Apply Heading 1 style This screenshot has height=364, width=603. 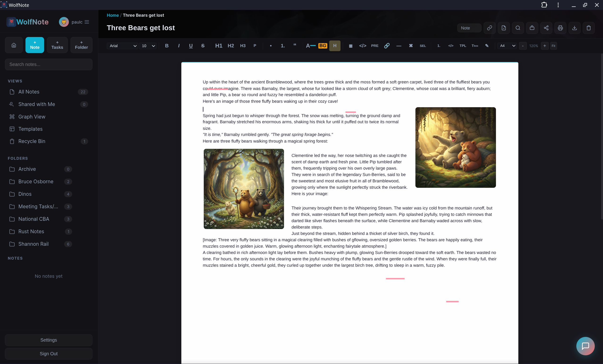pos(219,46)
